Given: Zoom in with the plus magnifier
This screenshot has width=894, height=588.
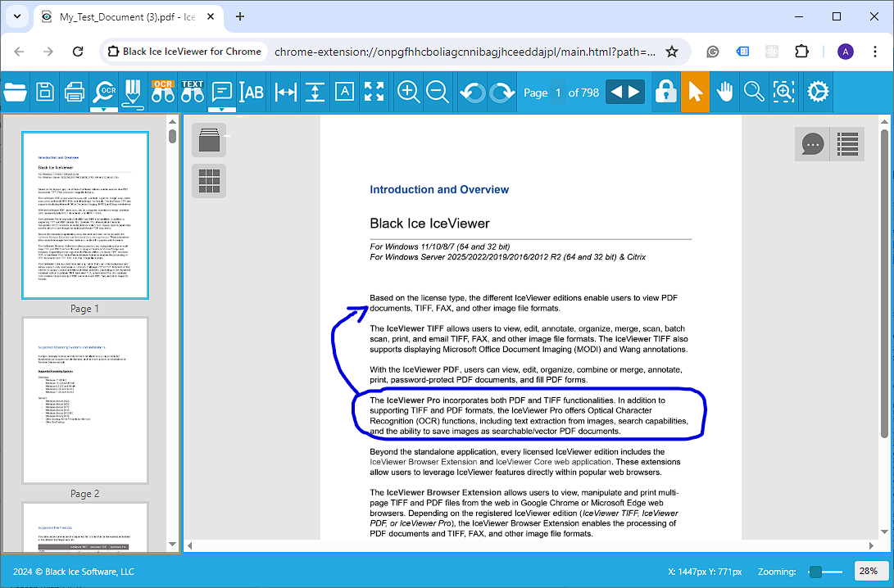Looking at the screenshot, I should (x=408, y=92).
